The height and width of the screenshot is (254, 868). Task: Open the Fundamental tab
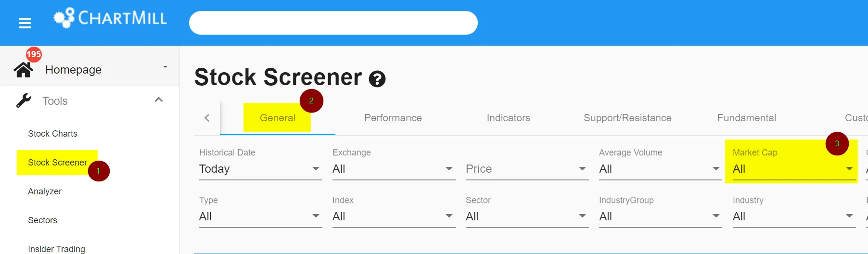[747, 118]
